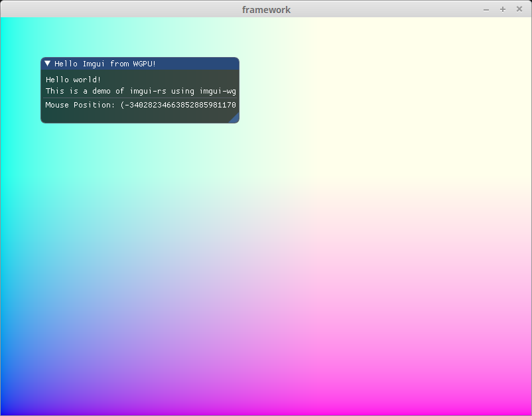This screenshot has height=416, width=532.
Task: Select the "Hello world!" text line
Action: (x=73, y=80)
